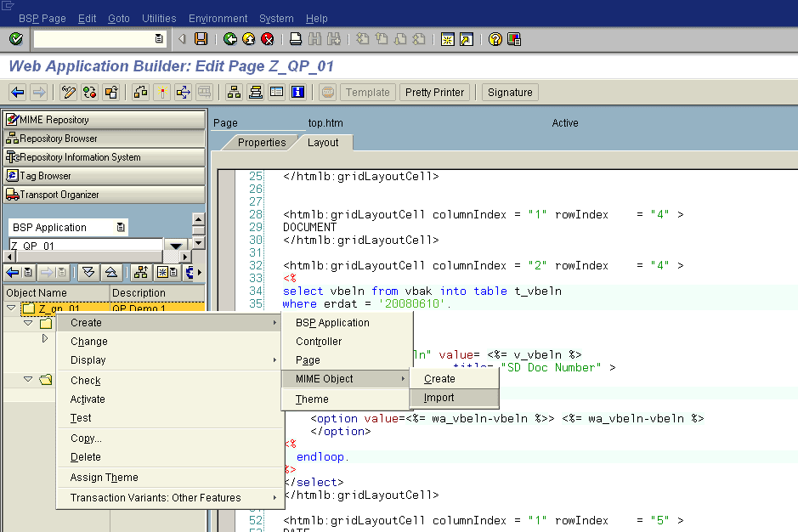
Task: Click the Create New Session icon
Action: [x=447, y=39]
